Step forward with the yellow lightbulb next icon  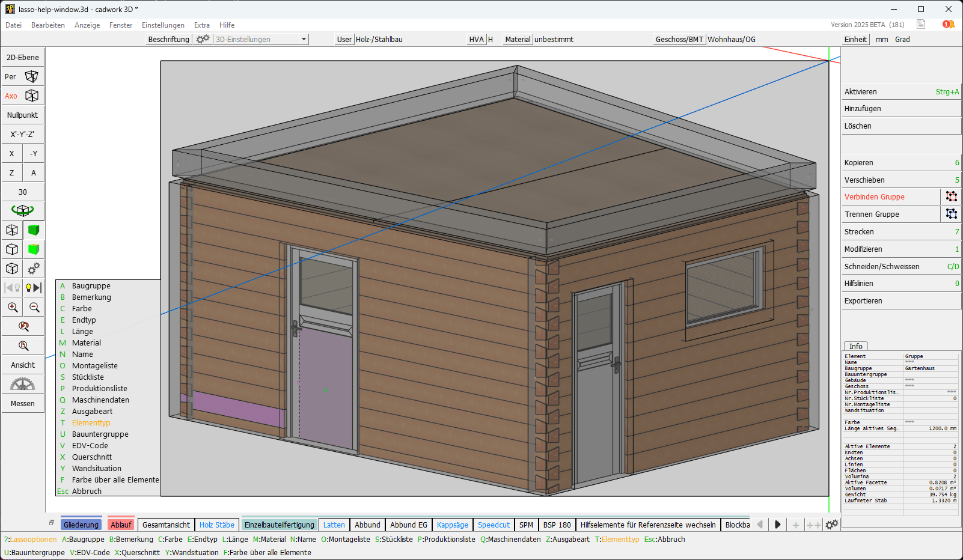[34, 288]
